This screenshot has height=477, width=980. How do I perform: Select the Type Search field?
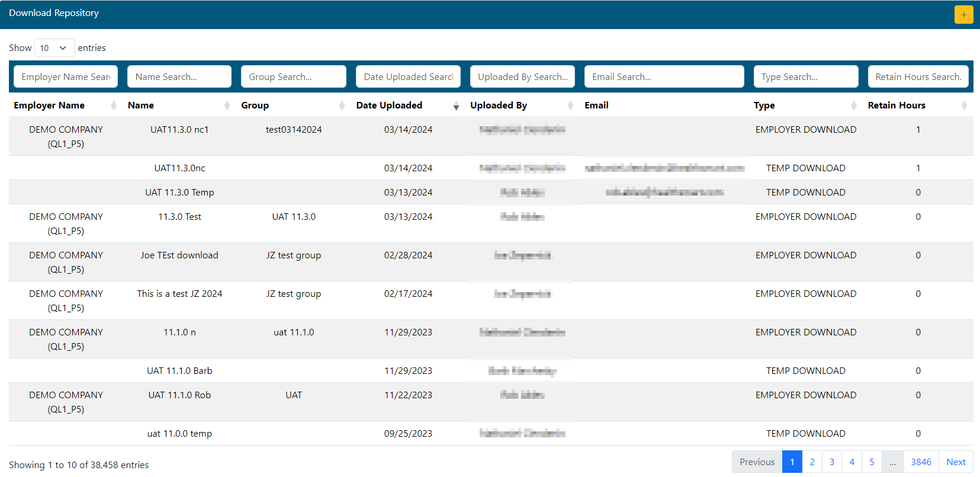point(805,77)
